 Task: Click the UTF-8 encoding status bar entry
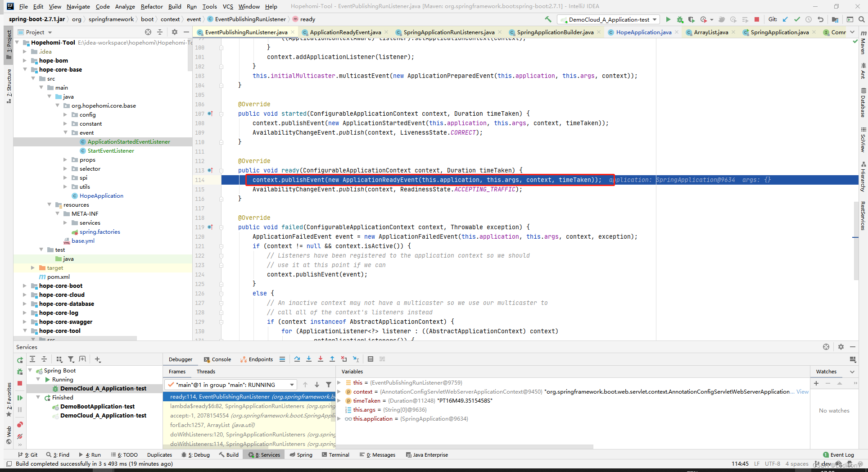click(772, 463)
